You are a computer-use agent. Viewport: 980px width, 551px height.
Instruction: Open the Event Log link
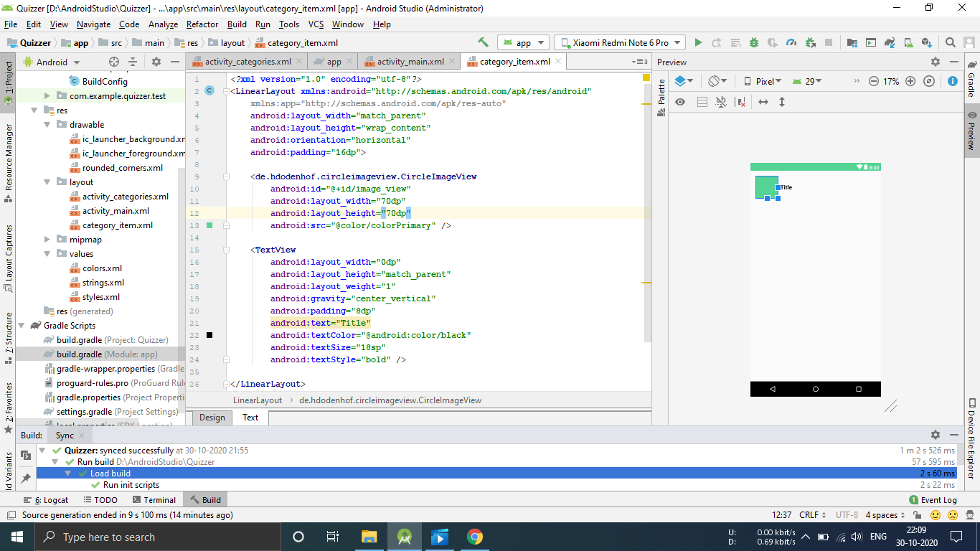pos(938,499)
